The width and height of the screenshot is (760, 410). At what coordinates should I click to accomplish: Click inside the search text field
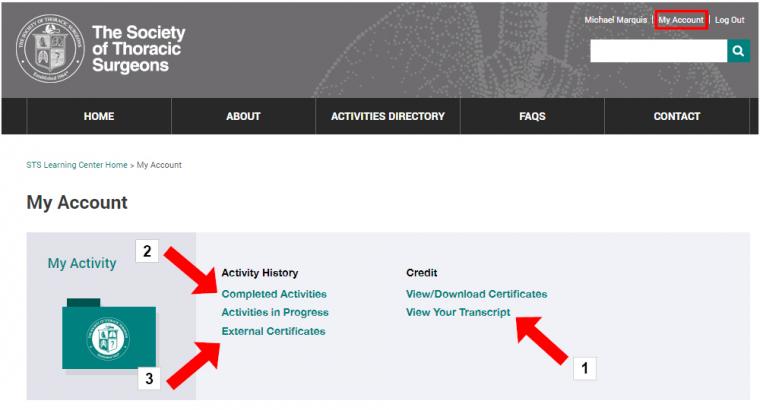coord(659,51)
